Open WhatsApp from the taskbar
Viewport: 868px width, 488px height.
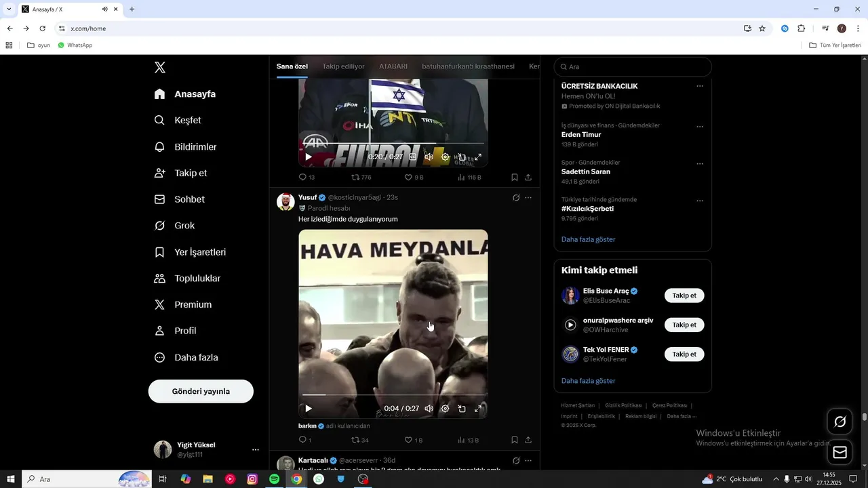[319, 479]
